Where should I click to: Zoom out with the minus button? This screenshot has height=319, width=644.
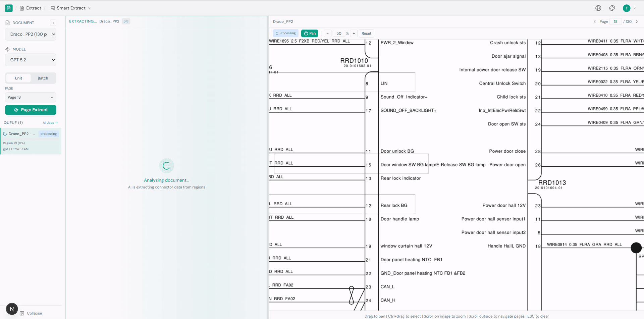pyautogui.click(x=328, y=33)
